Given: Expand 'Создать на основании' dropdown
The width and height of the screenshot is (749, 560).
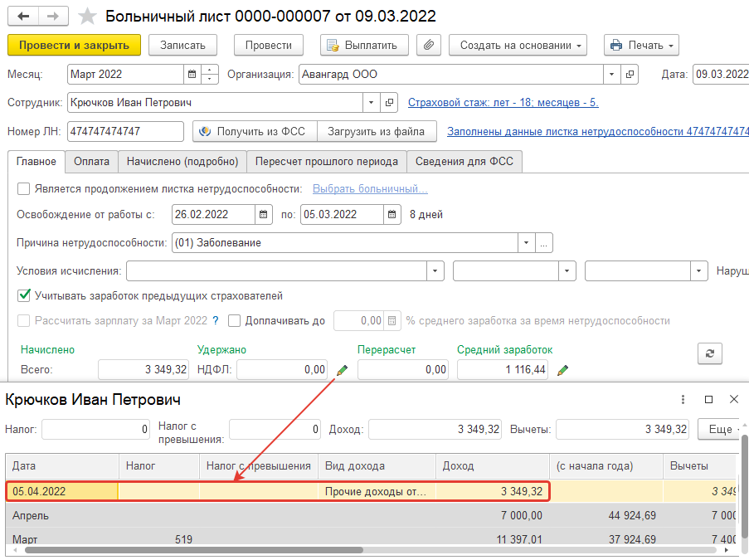Looking at the screenshot, I should pos(518,45).
